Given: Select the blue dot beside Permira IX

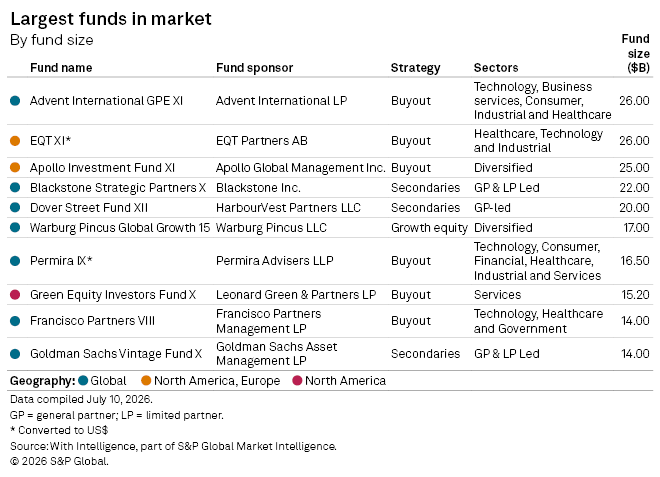Looking at the screenshot, I should click(x=15, y=261).
